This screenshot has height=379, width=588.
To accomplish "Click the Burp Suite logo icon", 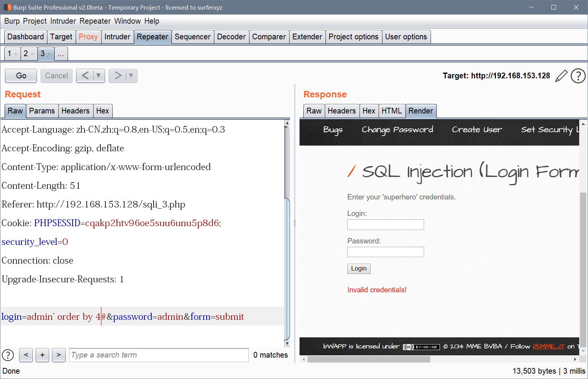I will (7, 7).
